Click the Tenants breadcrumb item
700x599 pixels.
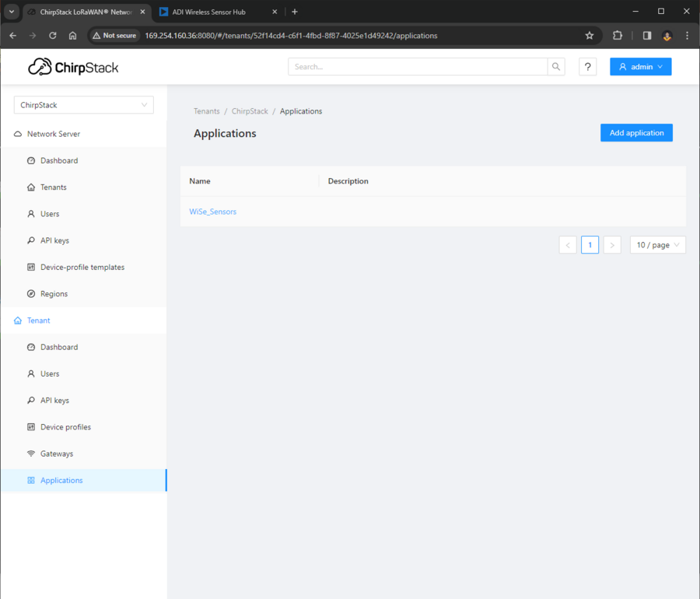(x=206, y=111)
